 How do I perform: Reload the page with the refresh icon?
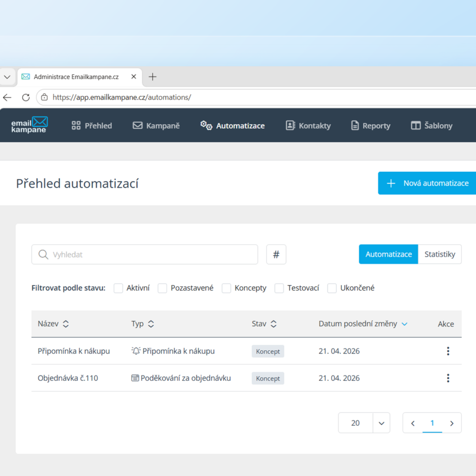[x=25, y=97]
